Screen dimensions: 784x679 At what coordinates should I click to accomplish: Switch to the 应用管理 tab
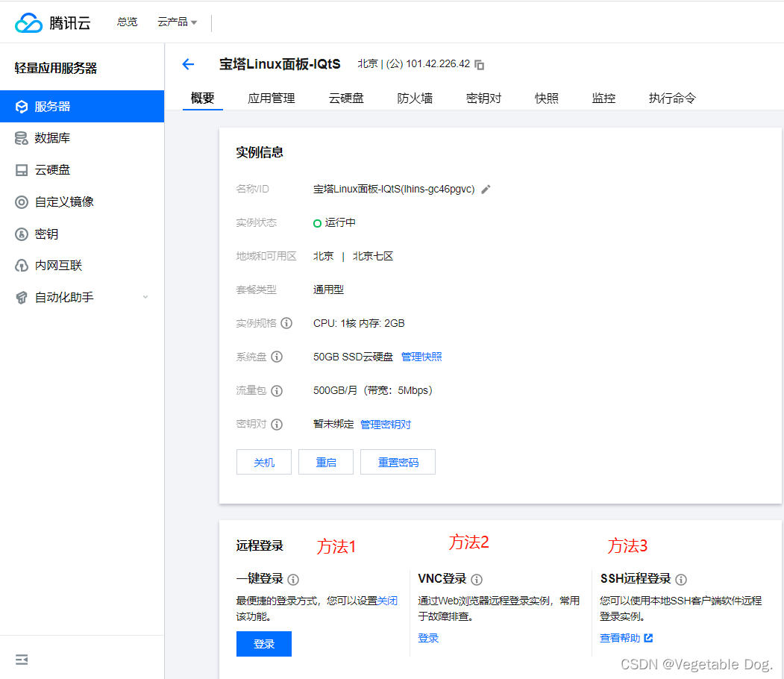tap(272, 98)
